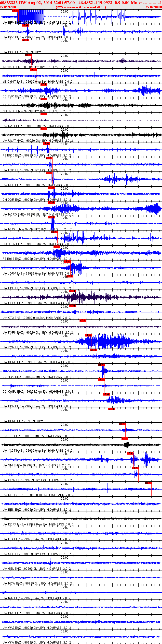The width and height of the screenshot is (162, 644).
Task: Click the red pick marker on the CN.GDR trace
Action: coord(51,188)
